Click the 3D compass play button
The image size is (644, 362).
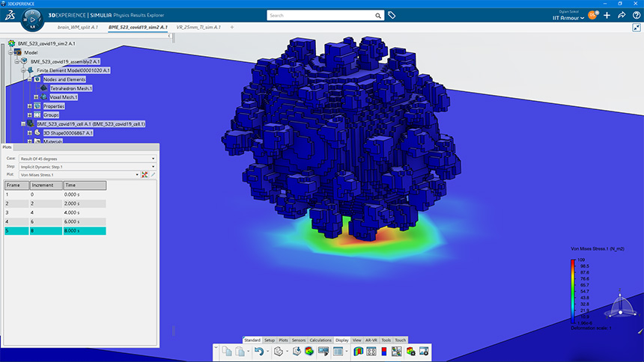pos(32,19)
